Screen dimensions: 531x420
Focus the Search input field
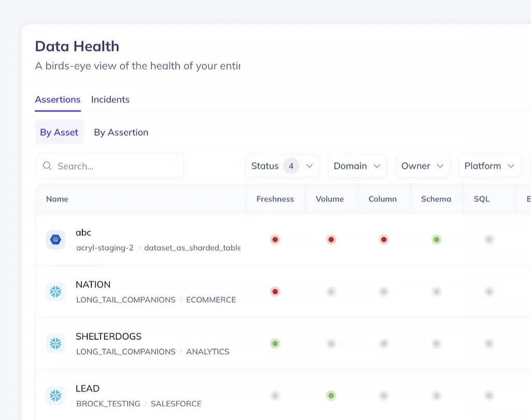point(117,166)
